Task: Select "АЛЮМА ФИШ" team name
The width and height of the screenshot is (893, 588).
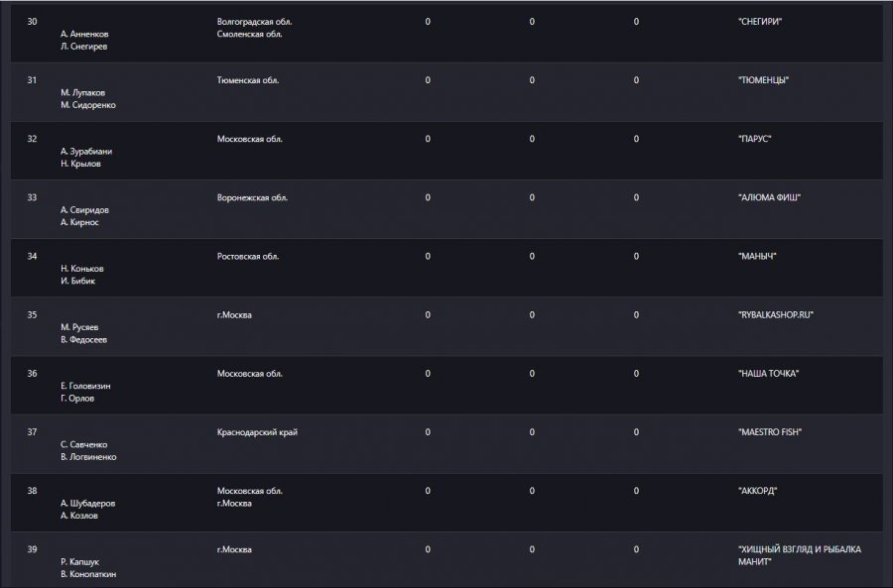Action: pyautogui.click(x=769, y=197)
